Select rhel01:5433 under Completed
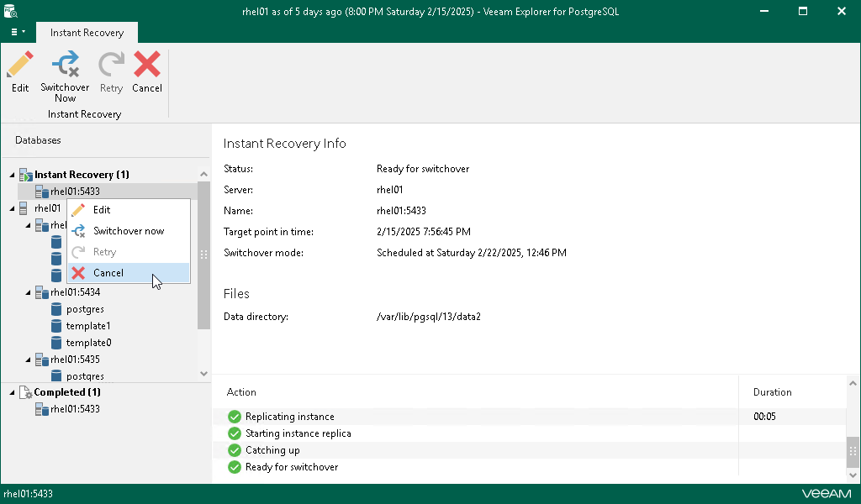Image resolution: width=861 pixels, height=504 pixels. pos(75,409)
